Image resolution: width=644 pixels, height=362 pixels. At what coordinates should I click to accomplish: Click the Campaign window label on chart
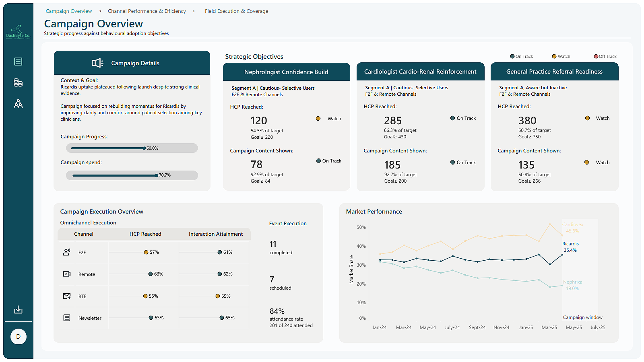582,317
